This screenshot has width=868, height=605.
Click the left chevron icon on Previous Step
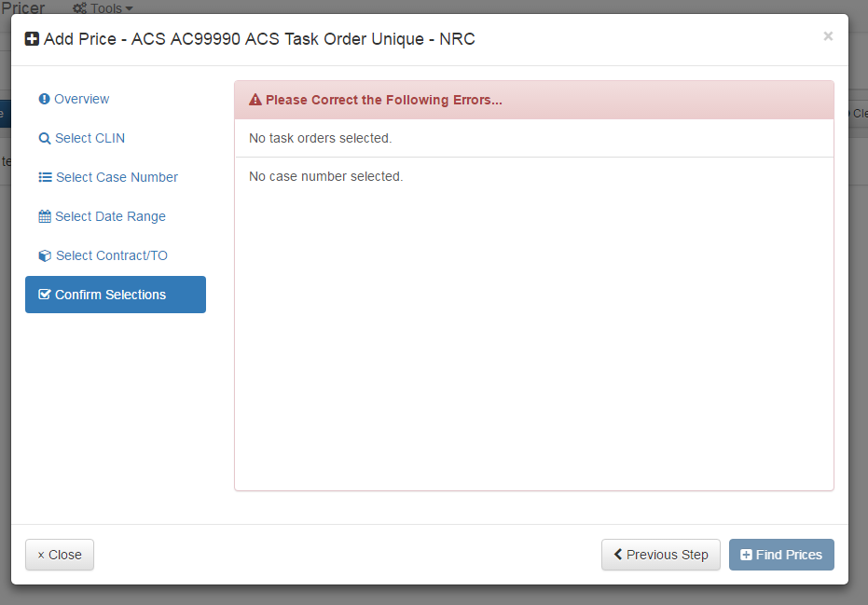point(617,555)
